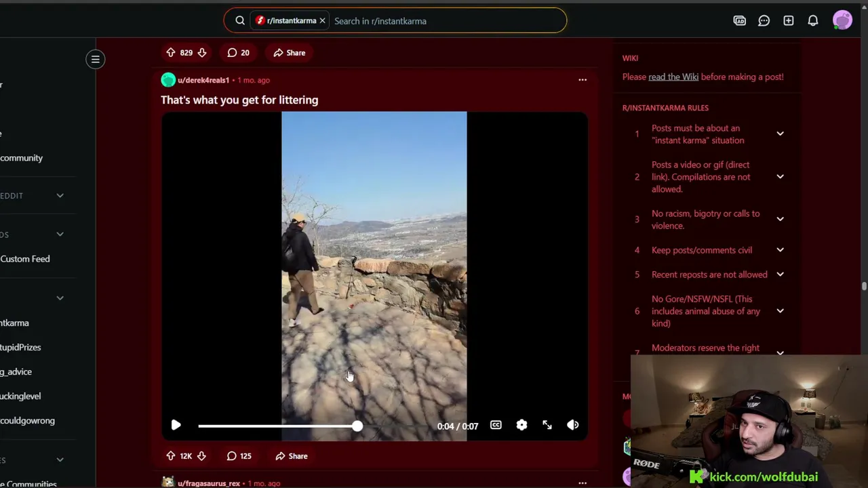Open u/fragasaurus_rex profile link
Image resolution: width=868 pixels, height=488 pixels.
pos(209,483)
